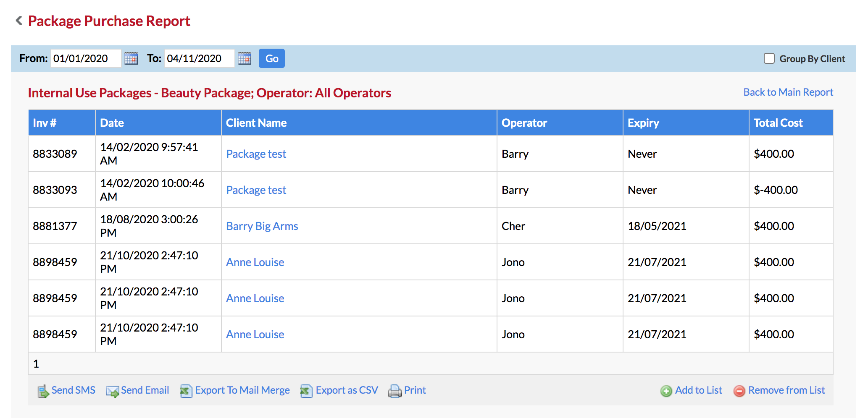The image size is (868, 418).
Task: Click the Date column header
Action: [x=158, y=123]
